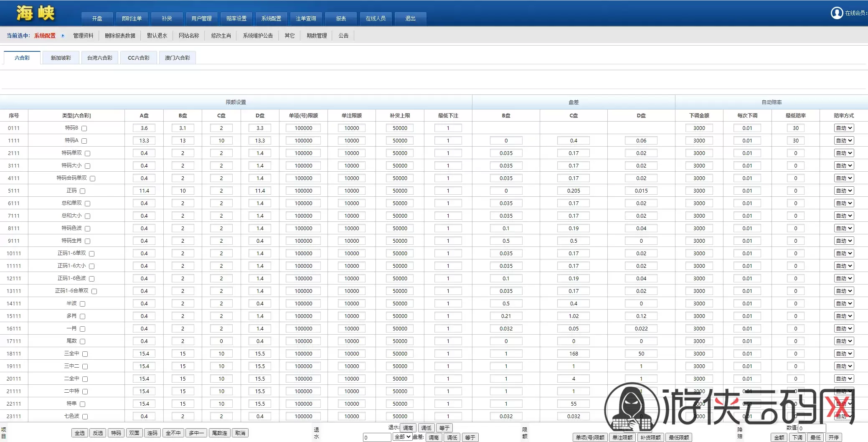Screen dimensions: 868x442
Task: Open the 赔率设置 top menu
Action: [236, 18]
